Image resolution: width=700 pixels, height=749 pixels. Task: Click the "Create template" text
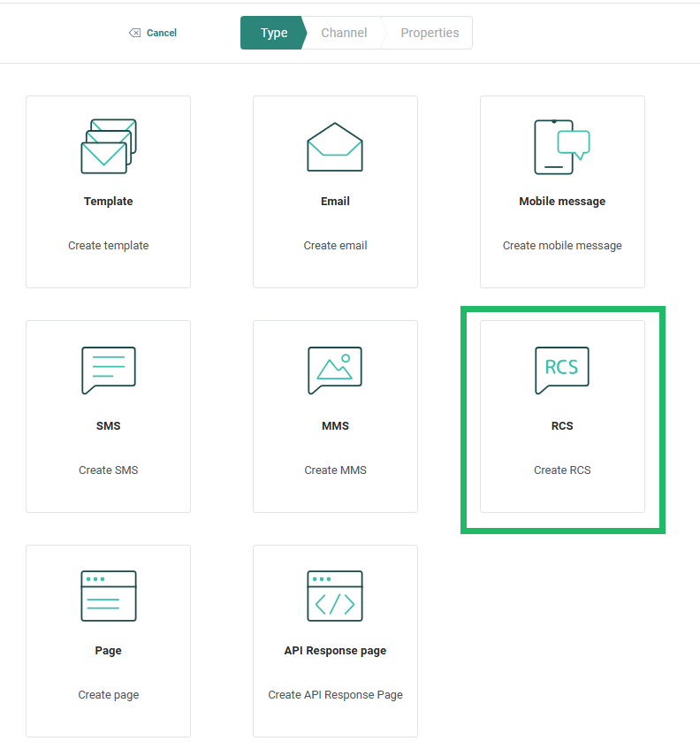[x=108, y=246]
